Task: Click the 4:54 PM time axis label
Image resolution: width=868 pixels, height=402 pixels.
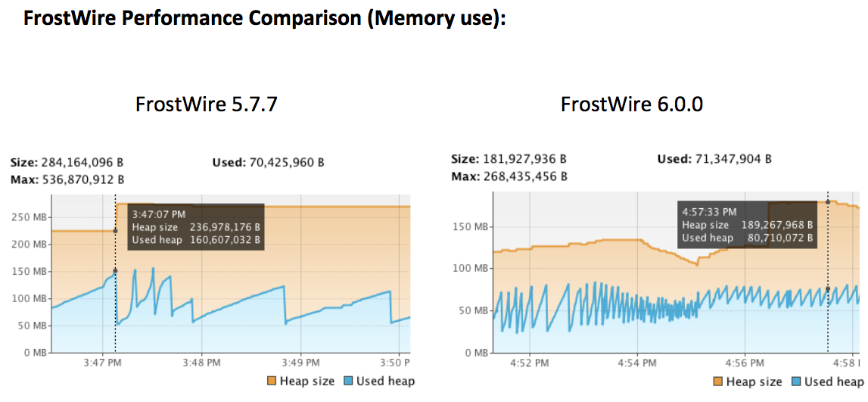Action: [636, 362]
